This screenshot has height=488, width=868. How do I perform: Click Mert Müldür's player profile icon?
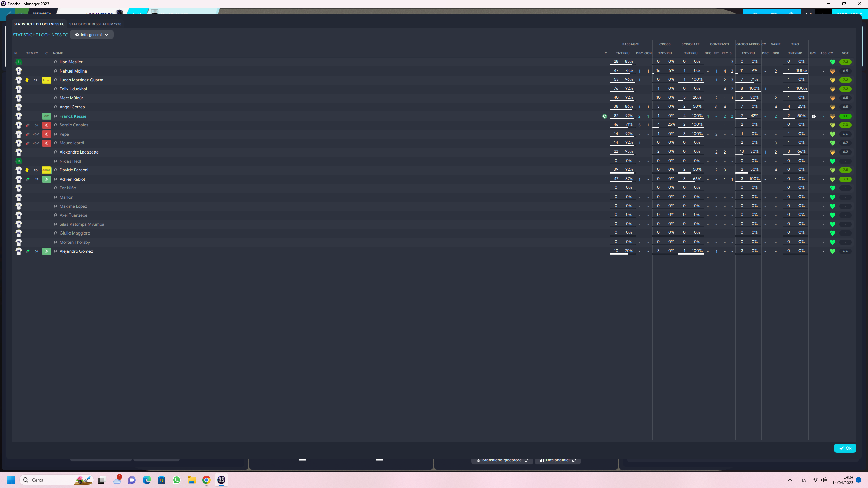click(x=56, y=98)
